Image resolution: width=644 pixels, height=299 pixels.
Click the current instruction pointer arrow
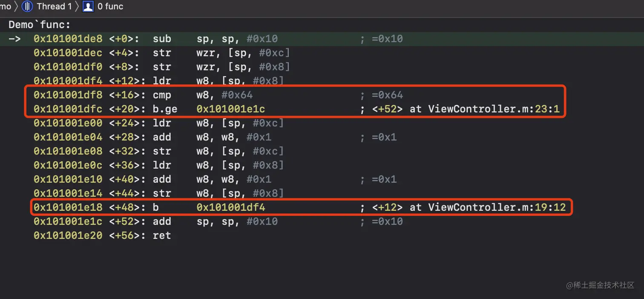[14, 39]
